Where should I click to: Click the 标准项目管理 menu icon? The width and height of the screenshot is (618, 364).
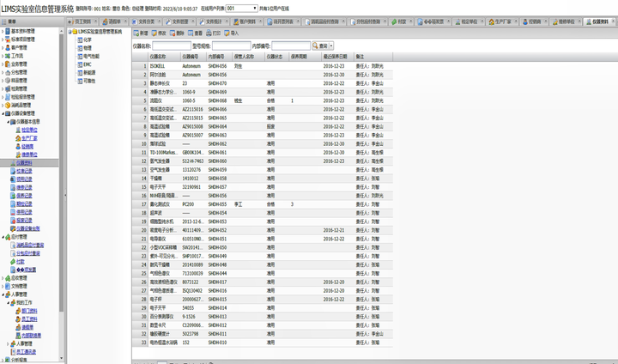point(8,39)
